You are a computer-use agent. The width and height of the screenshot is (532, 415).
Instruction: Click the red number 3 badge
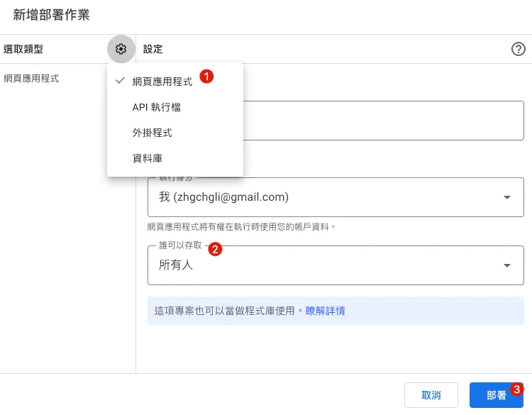coord(518,389)
